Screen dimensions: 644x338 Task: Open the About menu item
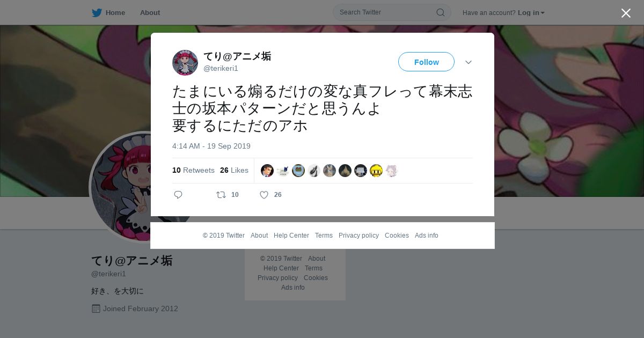click(x=150, y=13)
